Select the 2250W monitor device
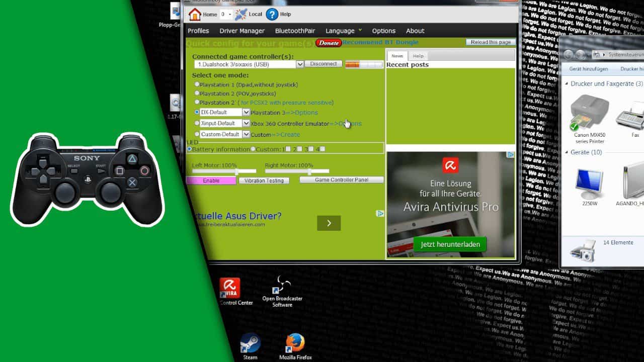The height and width of the screenshot is (362, 644). pos(589,187)
